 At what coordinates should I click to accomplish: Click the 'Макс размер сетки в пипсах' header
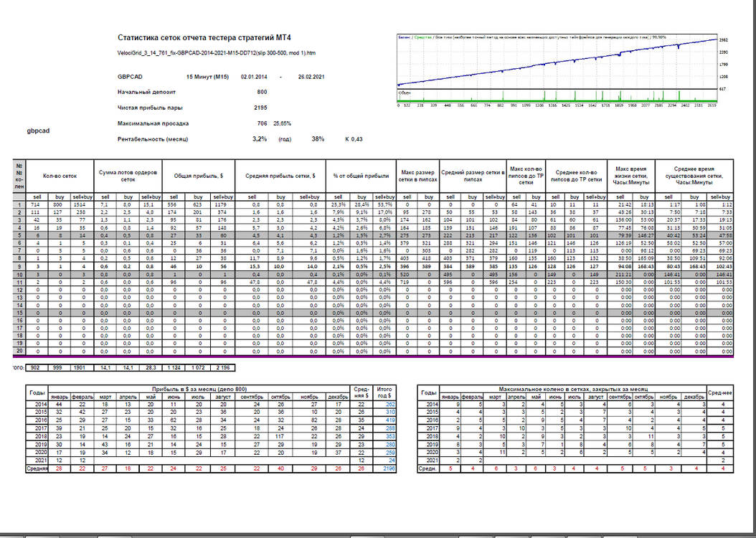coord(418,176)
